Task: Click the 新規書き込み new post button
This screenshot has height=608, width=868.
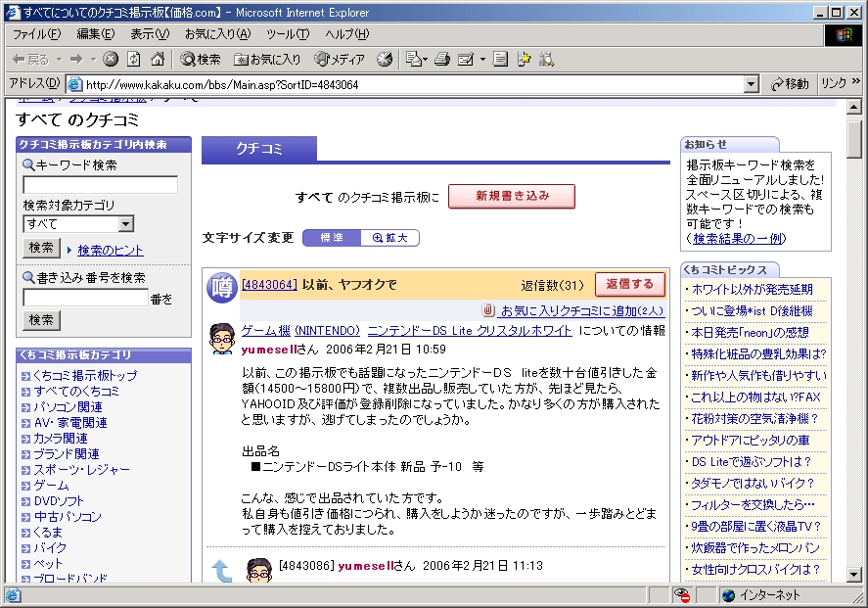Action: tap(512, 196)
